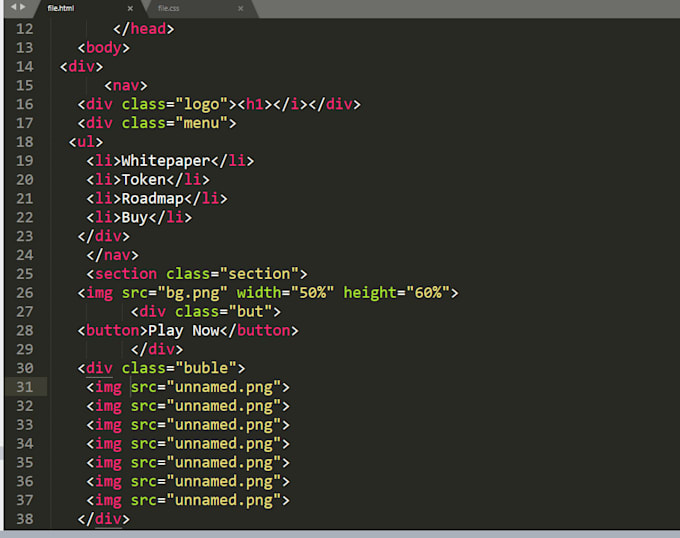Click the Token list item text
Image resolution: width=680 pixels, height=538 pixels.
144,180
